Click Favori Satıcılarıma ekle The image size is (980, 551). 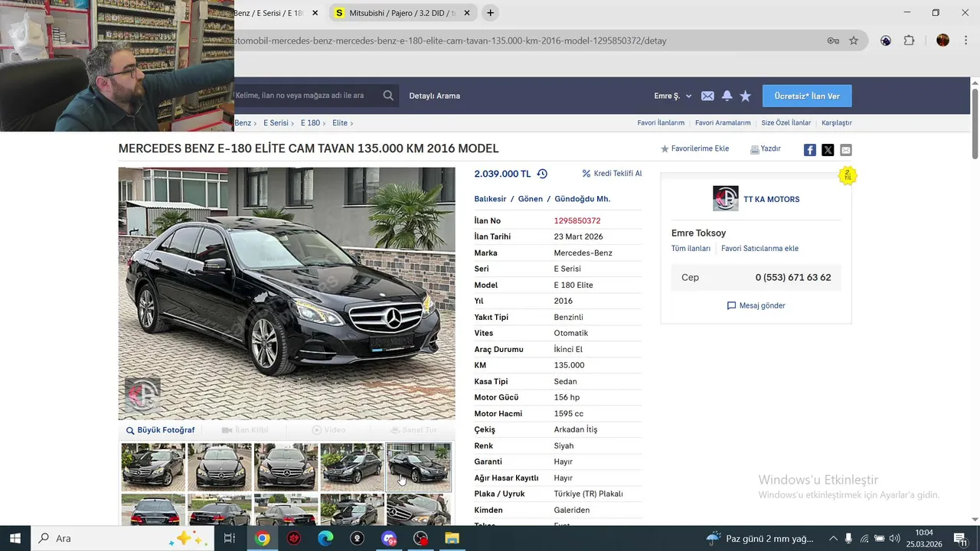(x=759, y=249)
